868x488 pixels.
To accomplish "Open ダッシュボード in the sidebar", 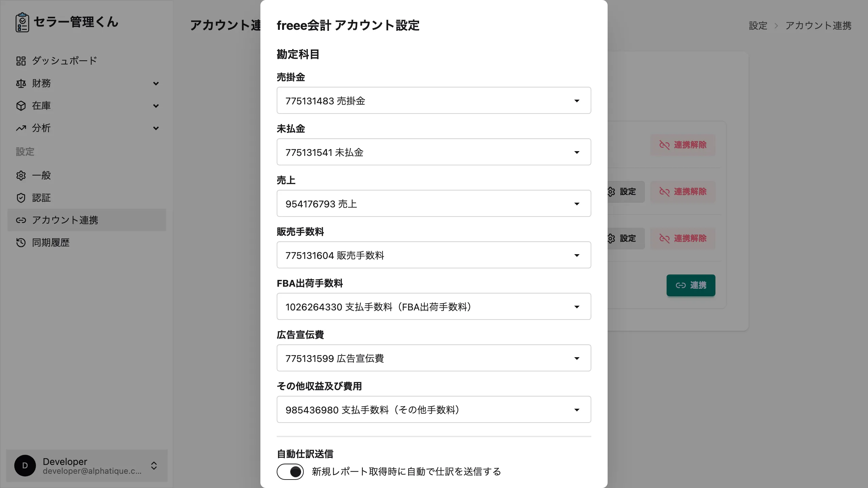I will (x=87, y=61).
